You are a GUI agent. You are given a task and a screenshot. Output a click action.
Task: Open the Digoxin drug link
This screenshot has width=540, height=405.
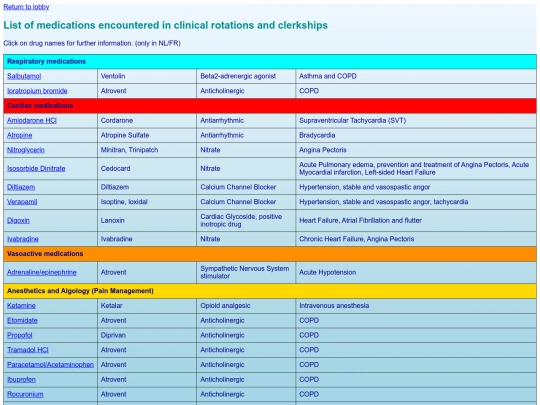coord(18,221)
